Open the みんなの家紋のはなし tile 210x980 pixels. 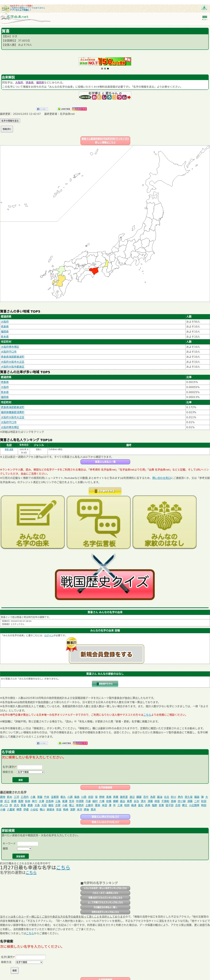click(x=165, y=522)
